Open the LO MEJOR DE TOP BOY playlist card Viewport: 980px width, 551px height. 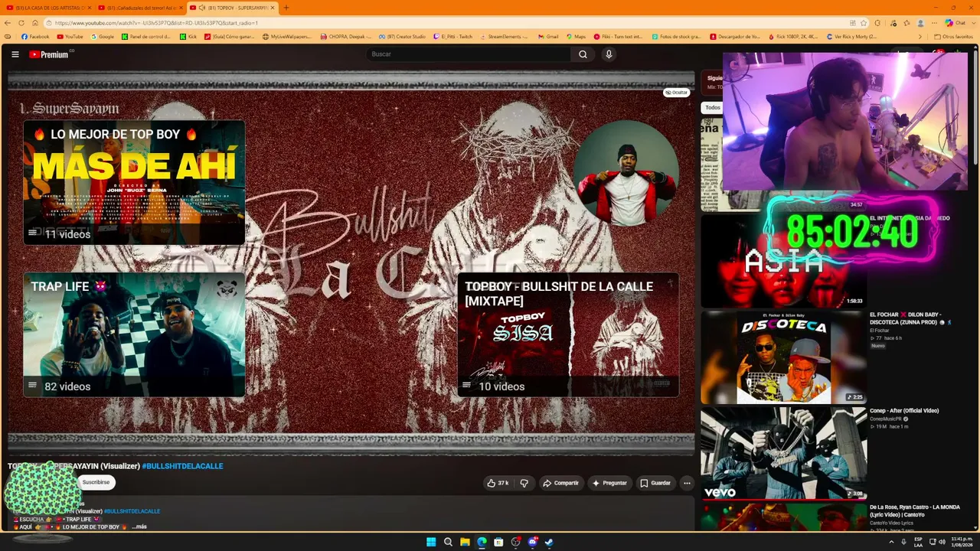pos(134,182)
